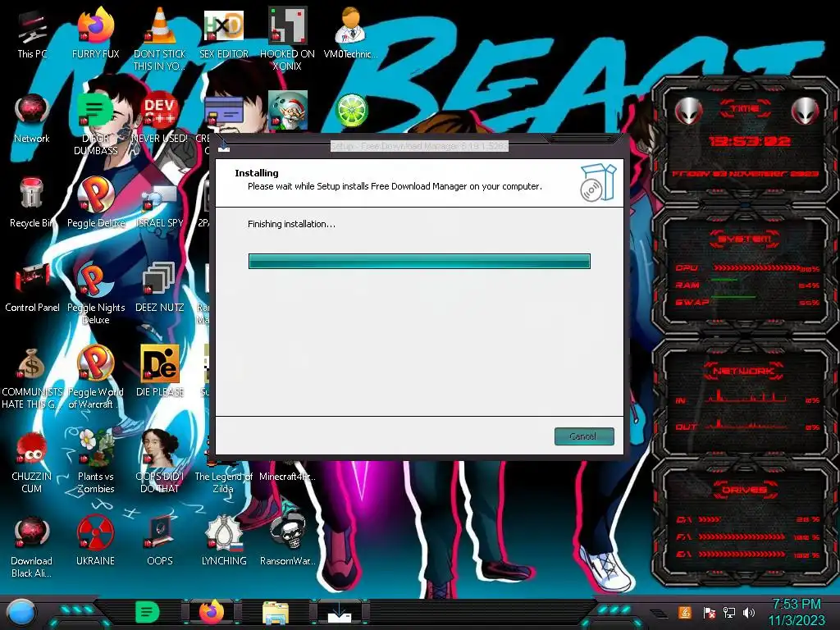This screenshot has width=840, height=630.
Task: Launch Peggle World of Warcraft
Action: [x=96, y=377]
